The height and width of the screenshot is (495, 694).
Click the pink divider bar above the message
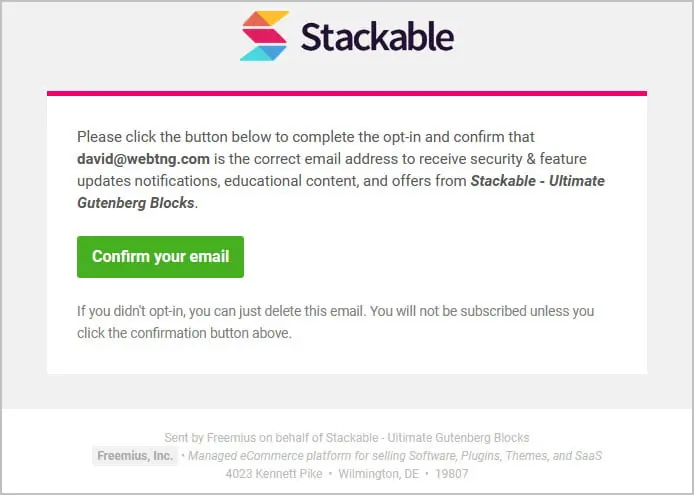click(x=347, y=93)
